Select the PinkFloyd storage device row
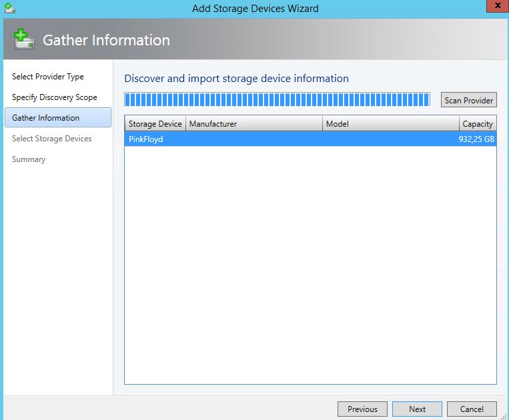 pyautogui.click(x=310, y=139)
